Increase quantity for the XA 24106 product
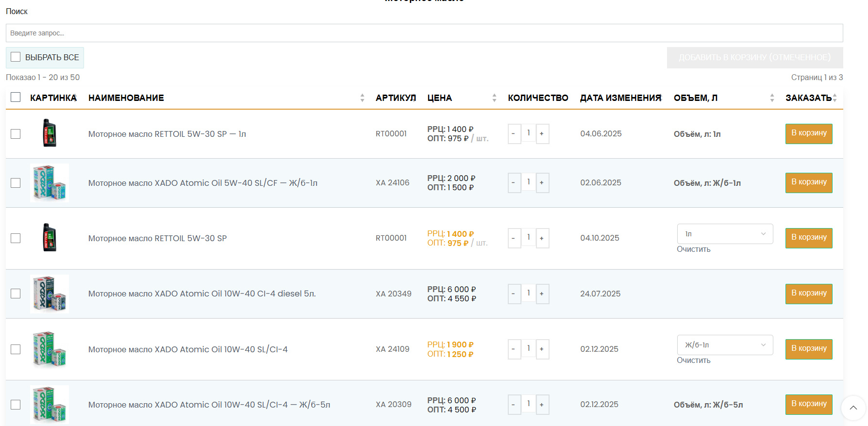The image size is (868, 426). [x=542, y=183]
